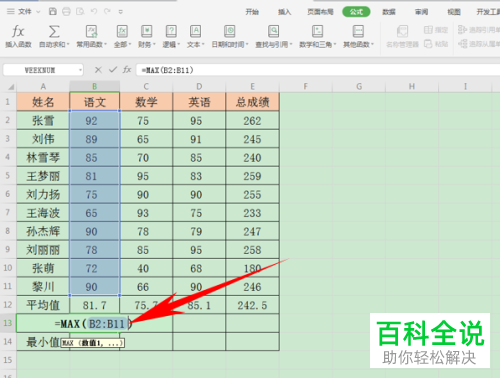
Task: Open the Text functions icon
Action: (x=195, y=32)
